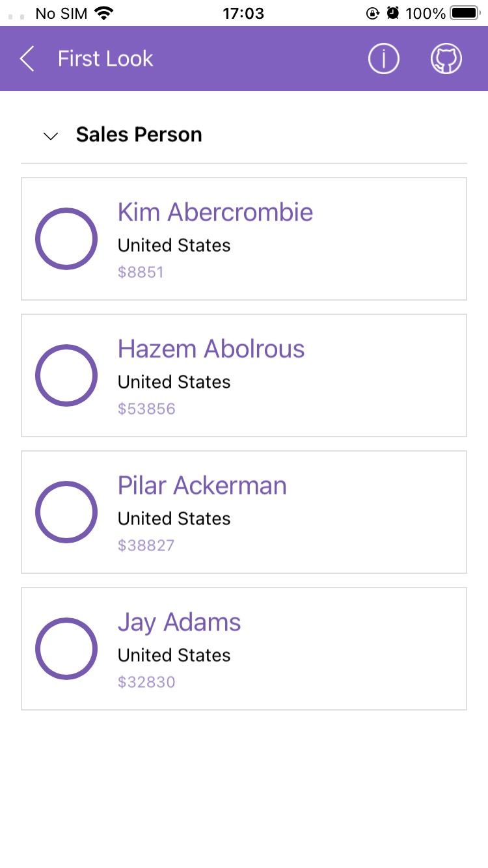Viewport: 488px width, 868px height.
Task: Select Hazem Abolrous's circle radio button
Action: pos(66,375)
